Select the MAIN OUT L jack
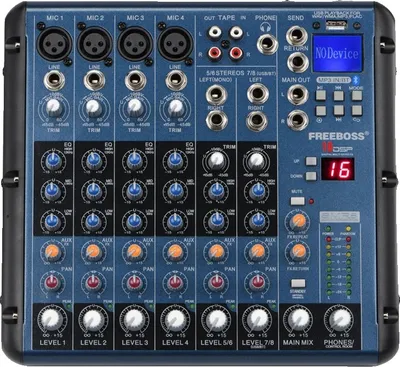400x367 pixels. [x=297, y=95]
